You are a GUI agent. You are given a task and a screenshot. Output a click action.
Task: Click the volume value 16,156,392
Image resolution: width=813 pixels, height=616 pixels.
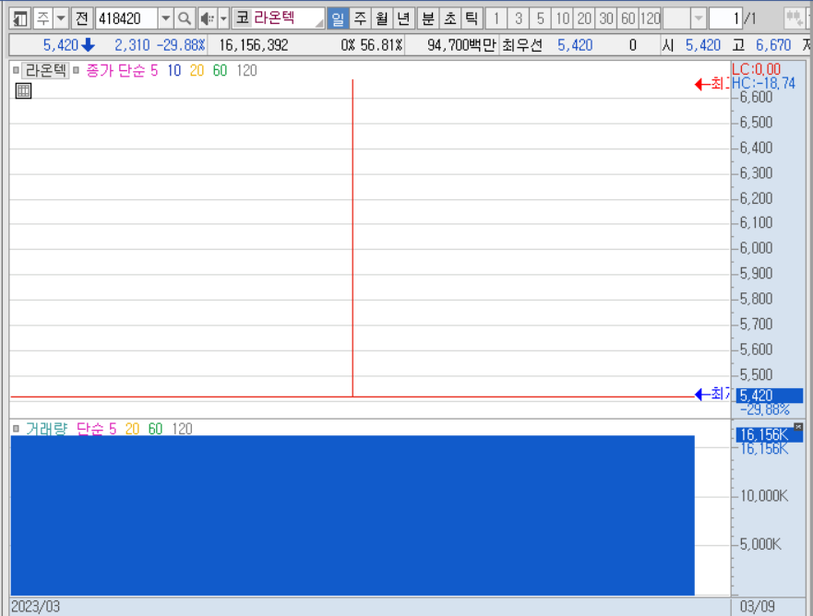tap(254, 45)
